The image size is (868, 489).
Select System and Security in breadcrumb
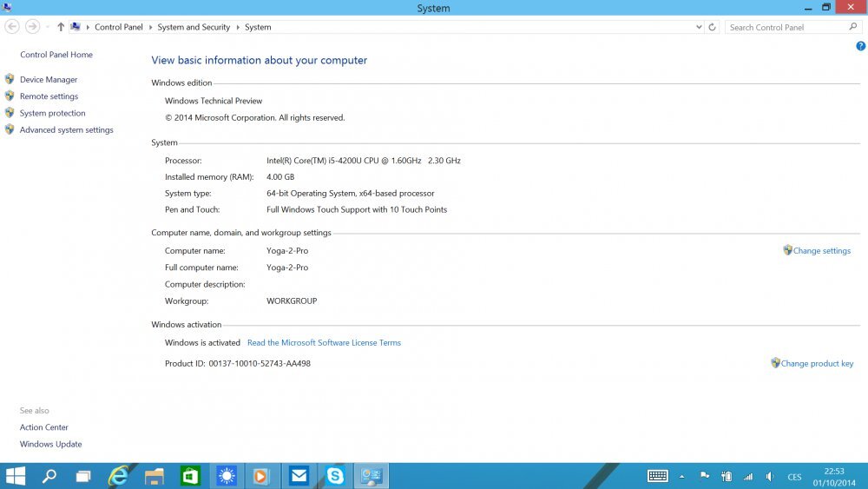click(194, 27)
